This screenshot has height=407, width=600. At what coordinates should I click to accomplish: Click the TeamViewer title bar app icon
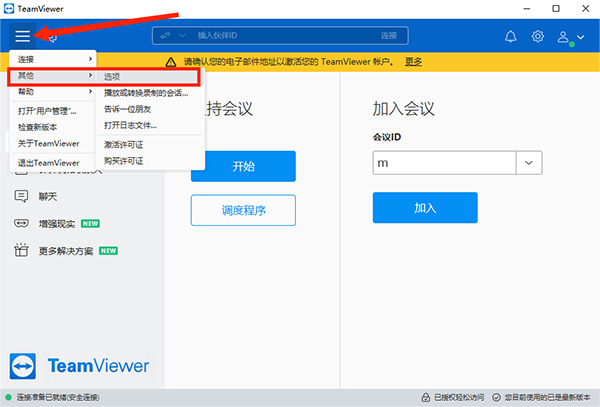coord(9,8)
